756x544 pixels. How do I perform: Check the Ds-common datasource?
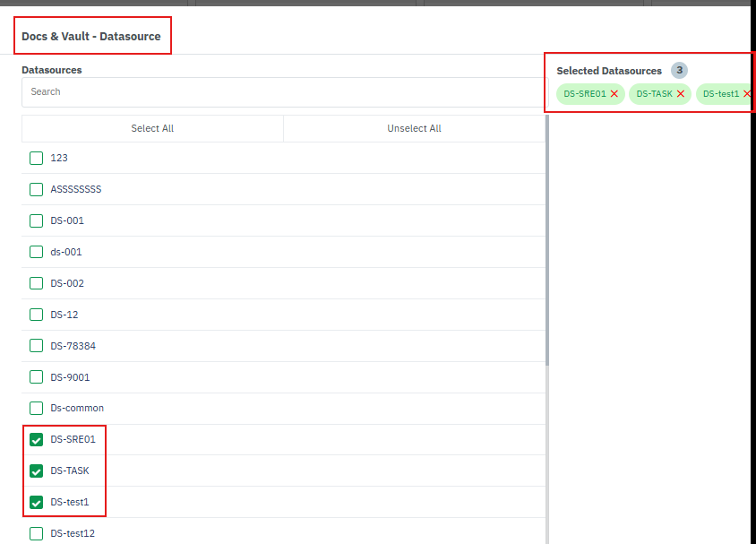pos(36,408)
